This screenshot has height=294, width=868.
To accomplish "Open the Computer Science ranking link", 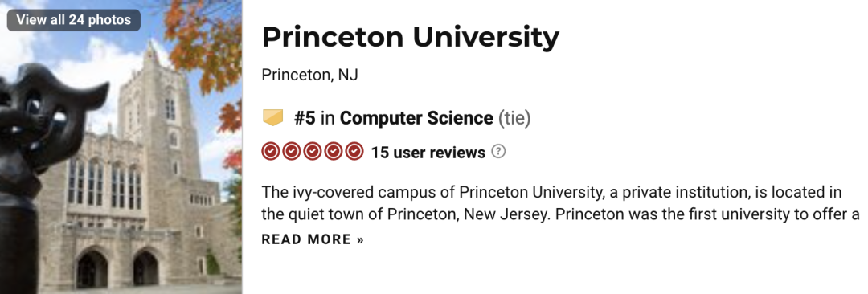I will tap(416, 118).
